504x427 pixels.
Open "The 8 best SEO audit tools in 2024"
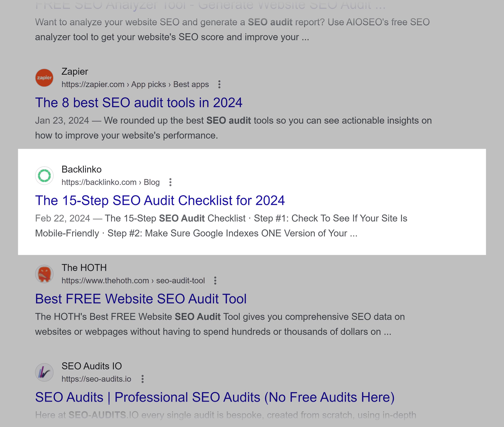[x=138, y=103]
